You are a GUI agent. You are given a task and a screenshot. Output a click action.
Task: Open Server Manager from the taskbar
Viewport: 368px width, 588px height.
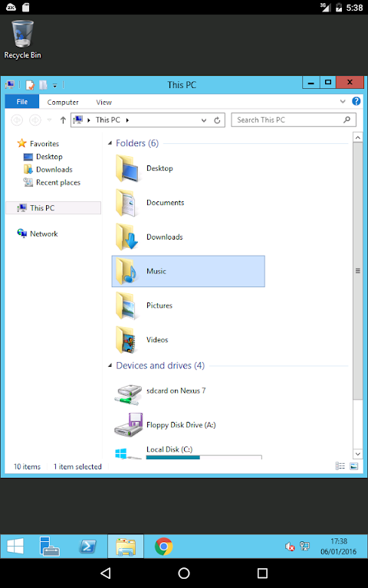49,547
